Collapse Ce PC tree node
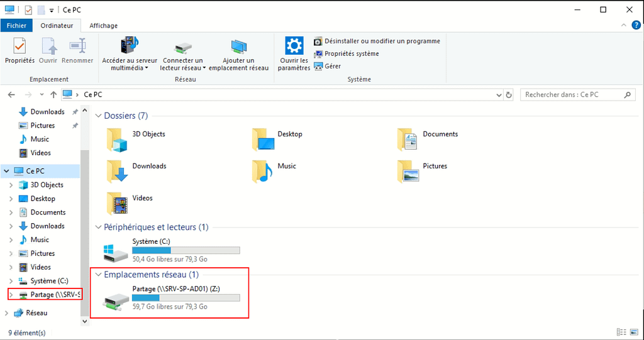The width and height of the screenshot is (644, 340). [7, 171]
